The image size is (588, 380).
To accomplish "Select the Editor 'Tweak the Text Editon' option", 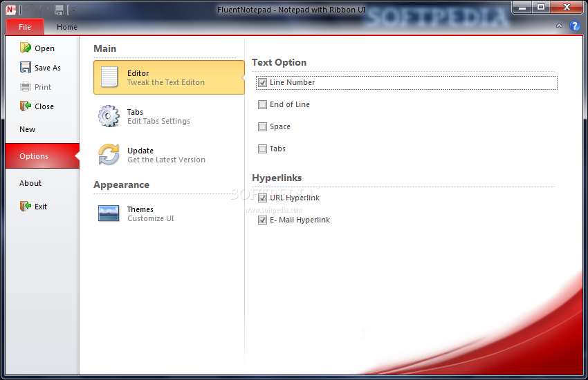I will [169, 77].
